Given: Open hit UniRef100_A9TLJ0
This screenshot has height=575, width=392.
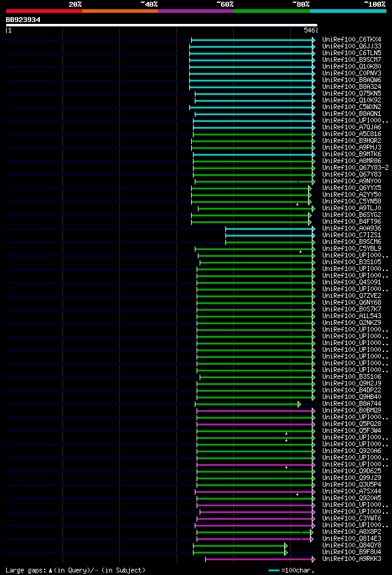Looking at the screenshot, I should coord(352,208).
